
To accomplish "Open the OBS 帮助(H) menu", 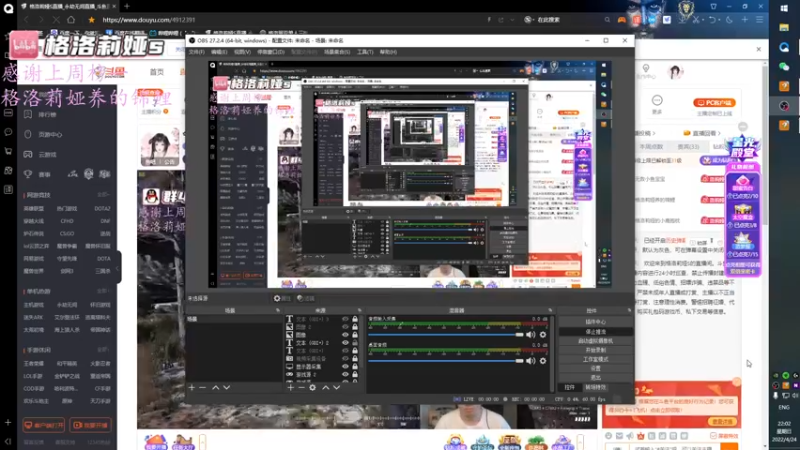I will tap(388, 52).
